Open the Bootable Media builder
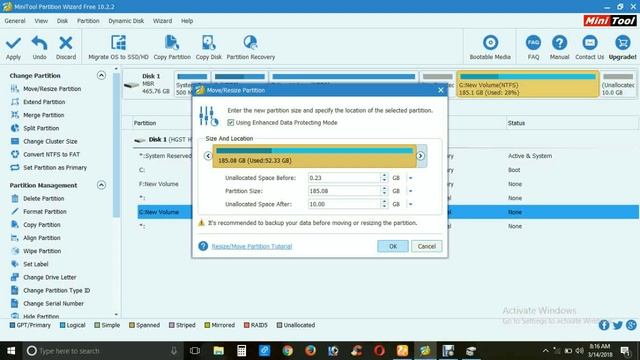 (x=490, y=47)
